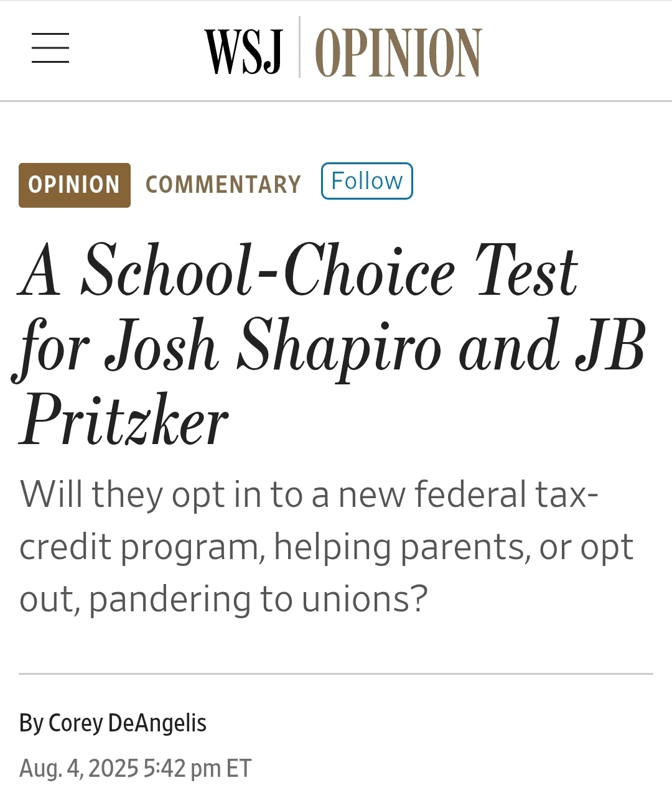The height and width of the screenshot is (788, 672).
Task: Click the "5:42 pm ET" time text
Action: [197, 768]
